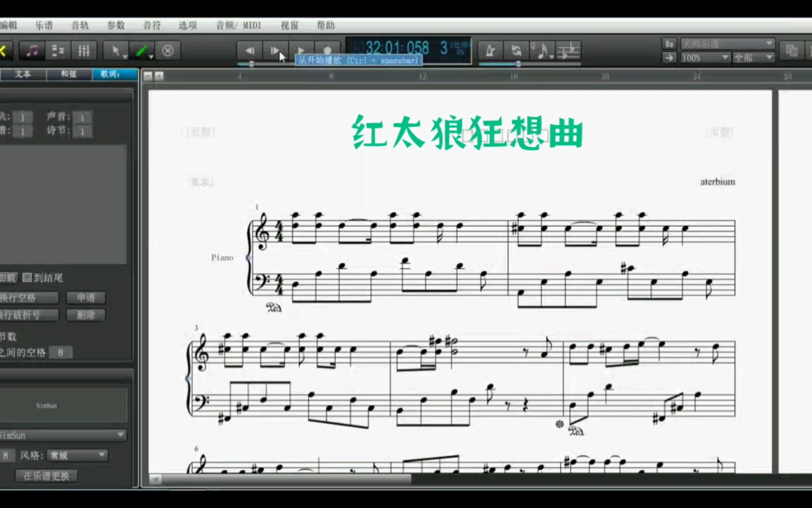Open the 风格 常规 style dropdown
The image size is (812, 508).
pos(77,455)
